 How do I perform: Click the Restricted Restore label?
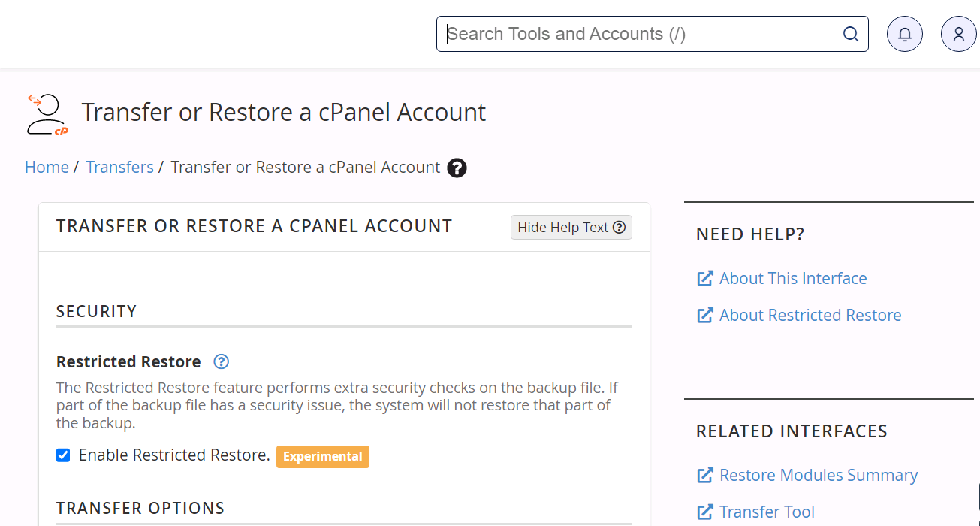pos(128,362)
